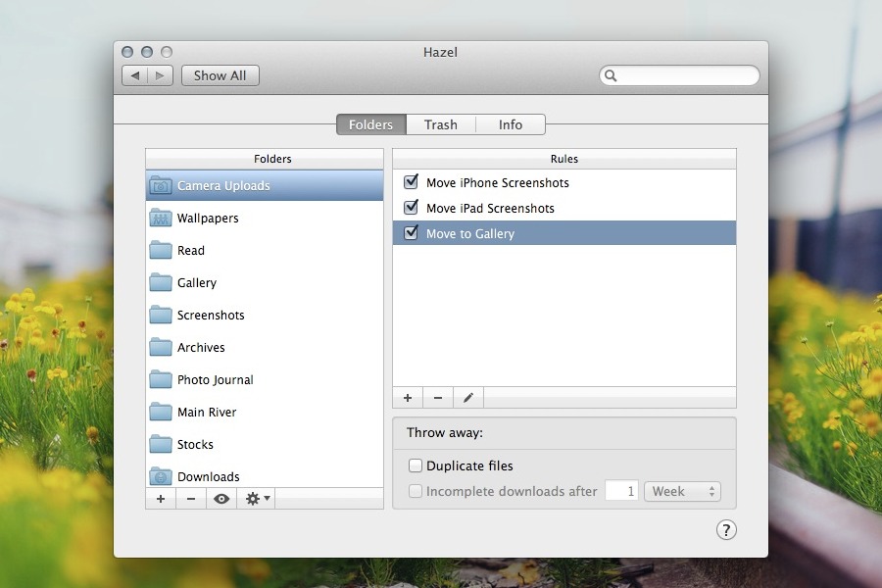Click the help question mark button

point(726,530)
